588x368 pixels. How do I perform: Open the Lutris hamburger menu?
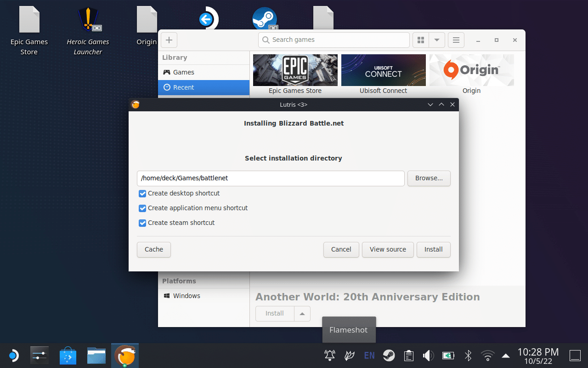(456, 40)
